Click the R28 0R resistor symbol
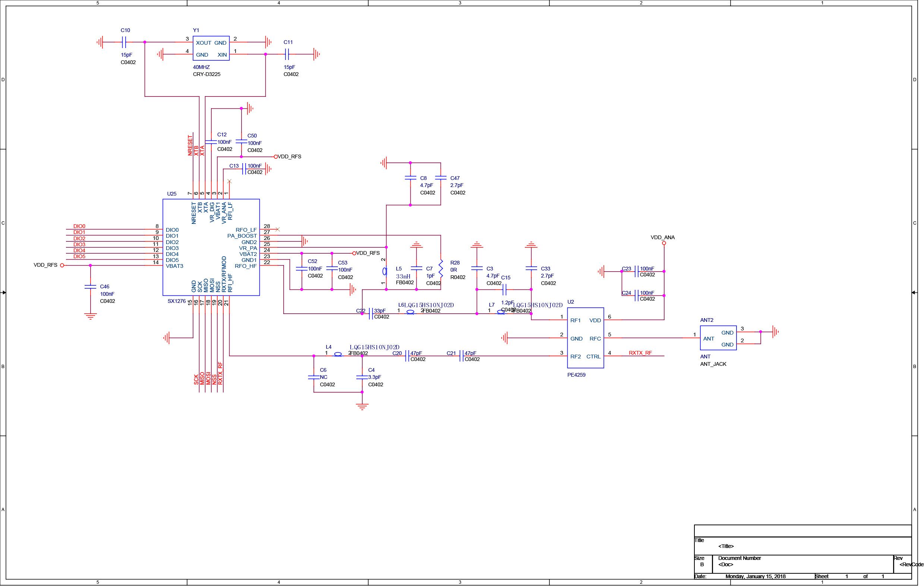Screen dimensions: 924x586 (441, 269)
